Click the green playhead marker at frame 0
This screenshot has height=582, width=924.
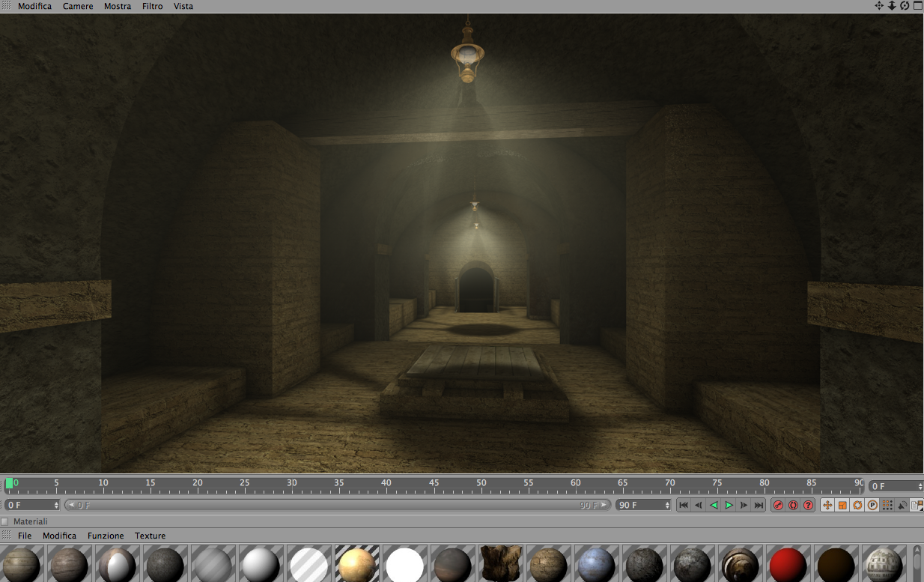point(9,484)
